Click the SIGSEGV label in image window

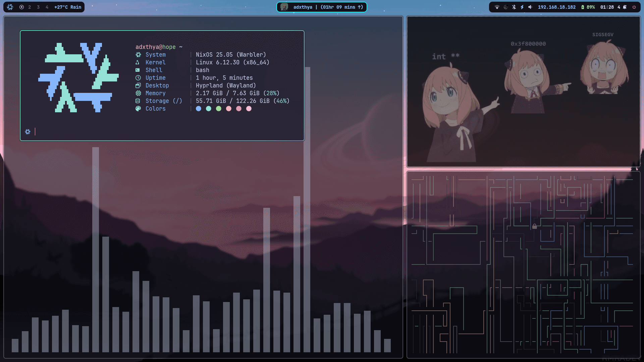click(x=603, y=35)
